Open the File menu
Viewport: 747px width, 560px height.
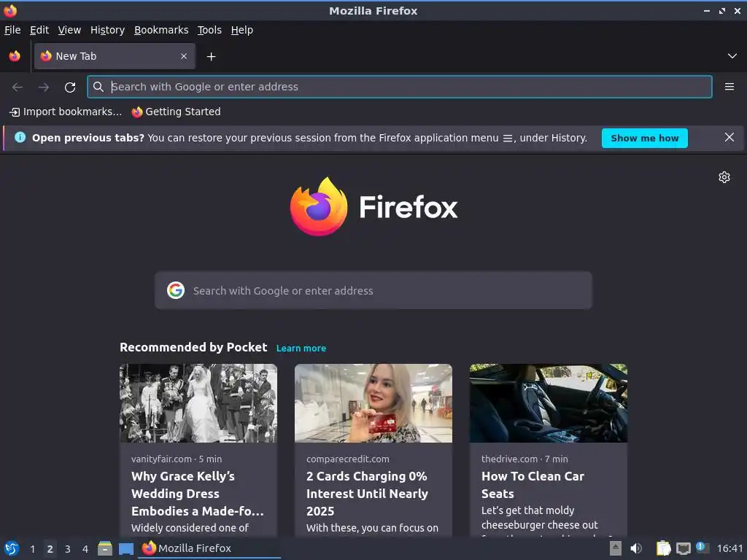tap(12, 30)
